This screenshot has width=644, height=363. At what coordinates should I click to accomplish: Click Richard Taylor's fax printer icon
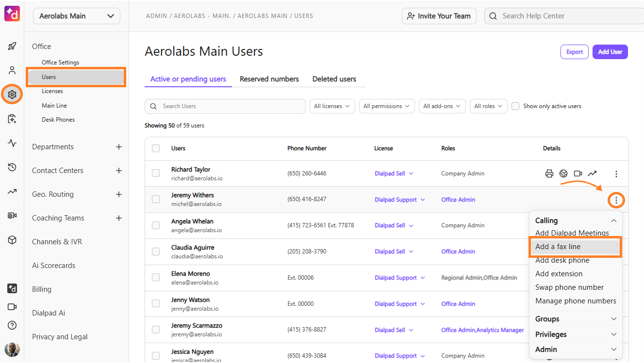coord(549,174)
